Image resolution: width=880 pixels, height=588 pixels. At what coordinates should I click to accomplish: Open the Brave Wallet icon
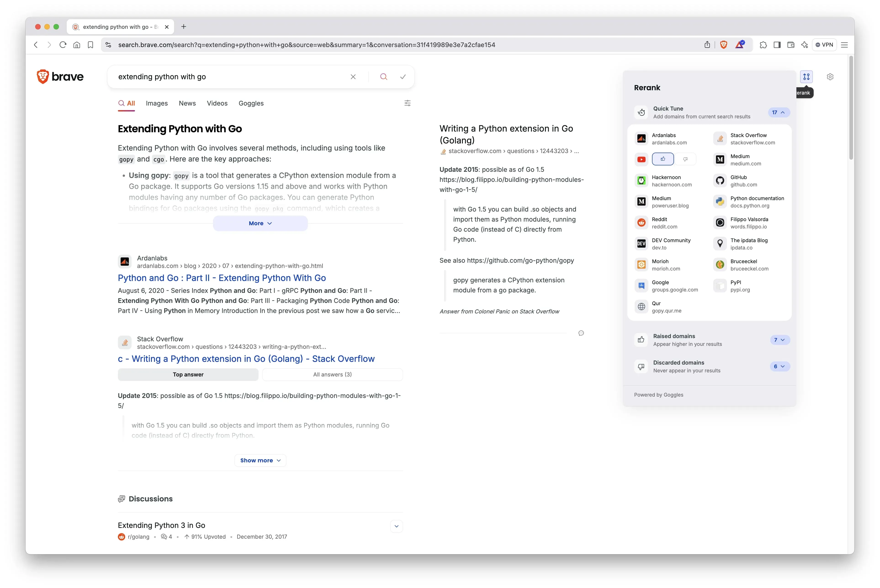791,45
